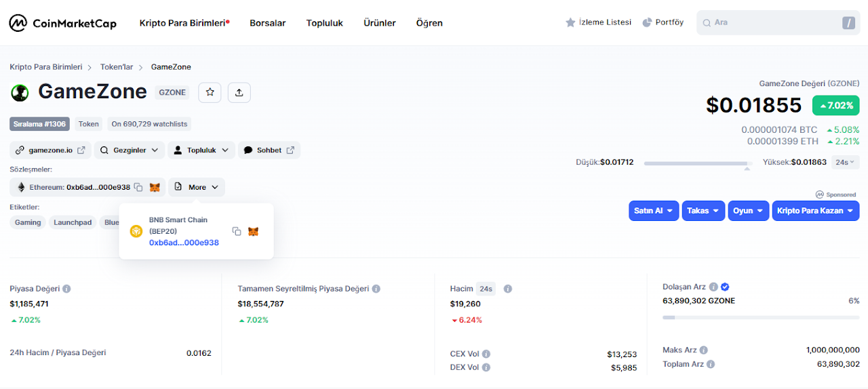Click the On 690,729 watchlists badge
Image resolution: width=868 pixels, height=389 pixels.
[150, 124]
